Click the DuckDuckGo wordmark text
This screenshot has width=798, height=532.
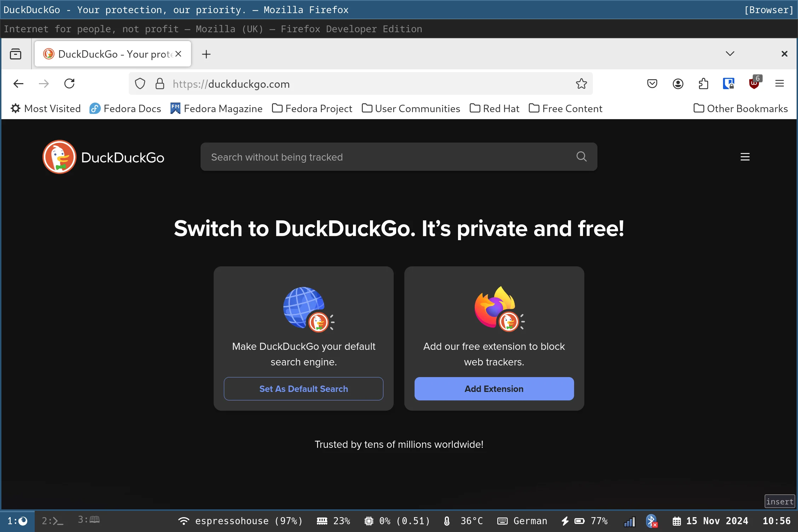click(x=123, y=158)
